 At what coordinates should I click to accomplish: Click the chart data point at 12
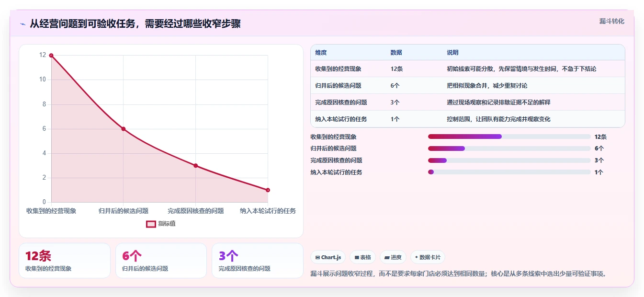[x=51, y=56]
